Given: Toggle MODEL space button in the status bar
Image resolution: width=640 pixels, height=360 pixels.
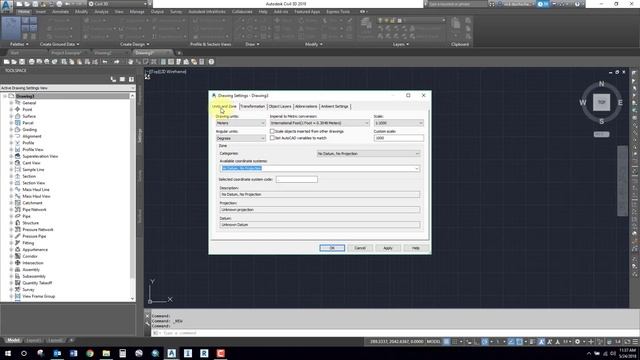Looking at the screenshot, I should 433,342.
